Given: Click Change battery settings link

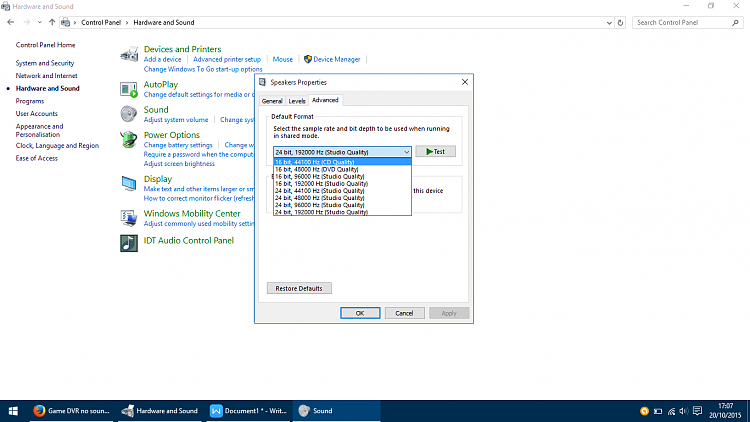Looking at the screenshot, I should click(178, 145).
